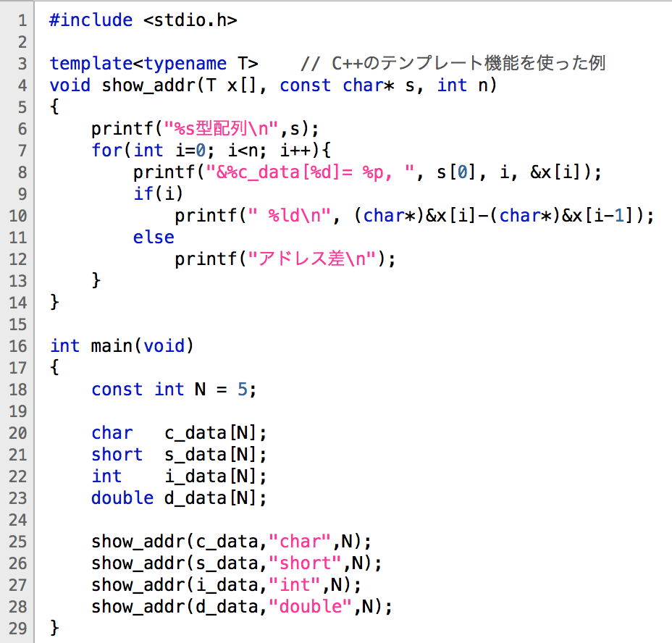Click '<stdio.h>' header name
Screen dimensions: 672x643
[x=190, y=20]
